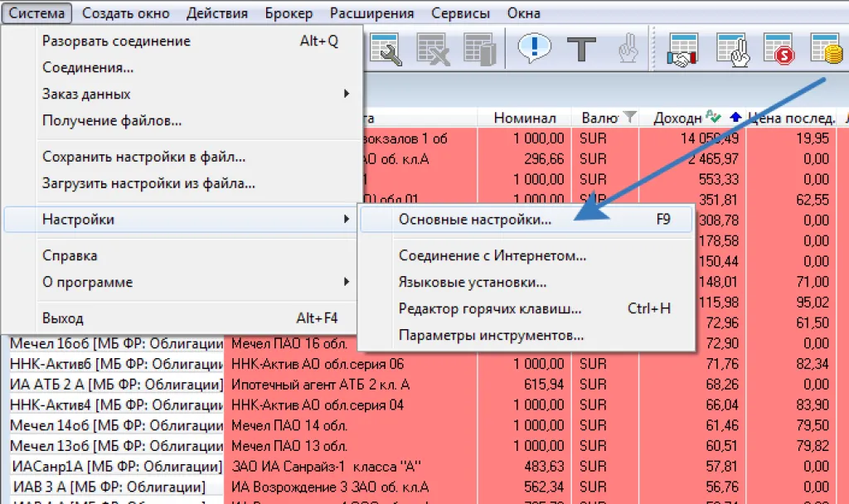The width and height of the screenshot is (849, 504).
Task: Click the Номинал column header
Action: coord(525,118)
